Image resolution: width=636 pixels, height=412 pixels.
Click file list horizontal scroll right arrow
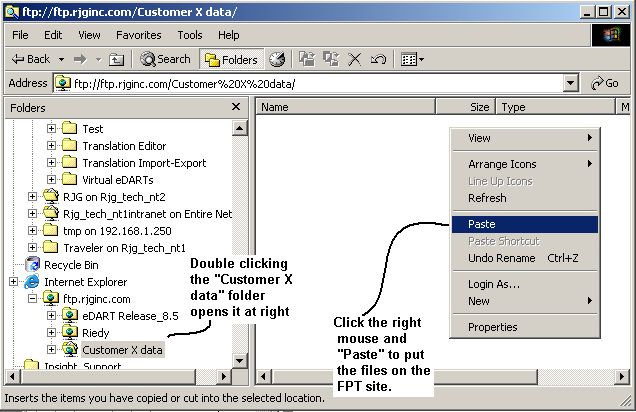pyautogui.click(x=622, y=377)
